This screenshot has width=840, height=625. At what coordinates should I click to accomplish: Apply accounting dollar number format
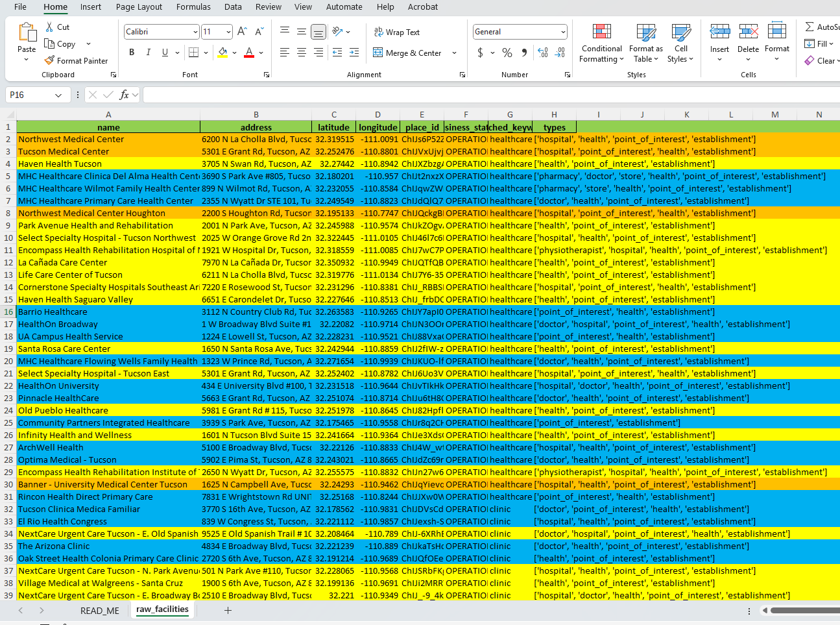pos(480,53)
